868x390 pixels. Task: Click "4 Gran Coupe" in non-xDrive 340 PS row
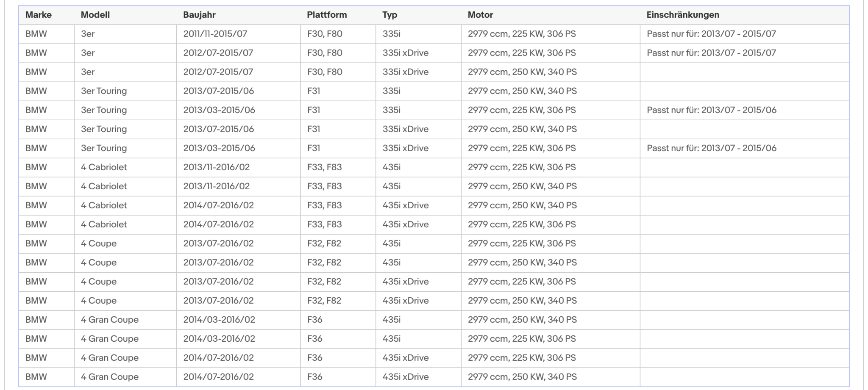(110, 320)
